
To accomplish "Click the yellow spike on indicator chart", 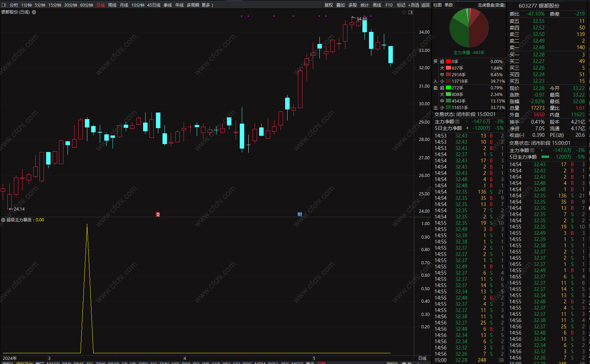I will click(x=87, y=288).
